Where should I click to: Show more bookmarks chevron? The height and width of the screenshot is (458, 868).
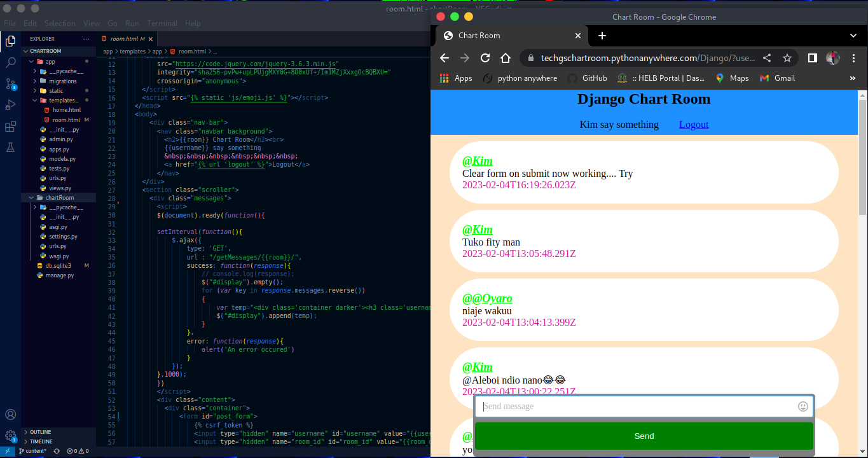[x=852, y=78]
